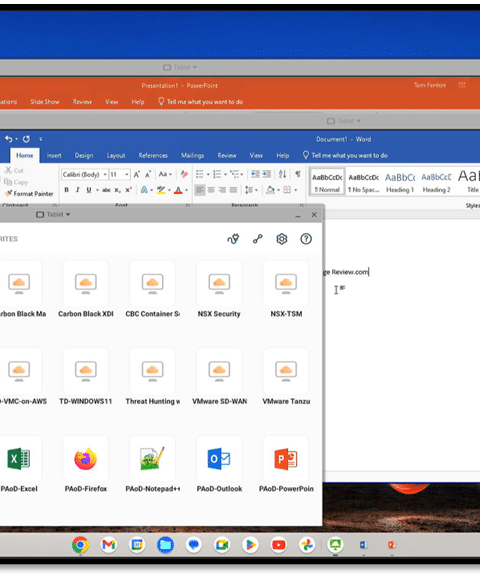Image resolution: width=480 pixels, height=577 pixels.
Task: Open launcher settings gear icon
Action: point(282,239)
